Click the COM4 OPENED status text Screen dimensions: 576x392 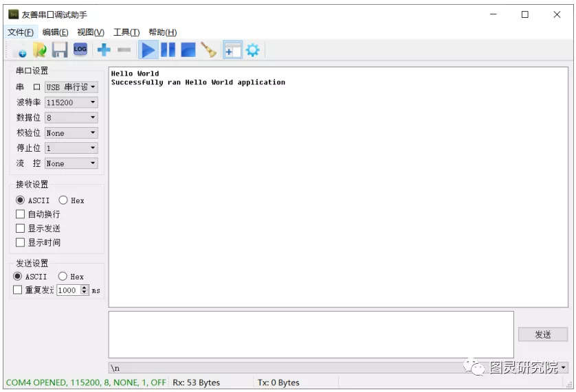[x=86, y=382]
